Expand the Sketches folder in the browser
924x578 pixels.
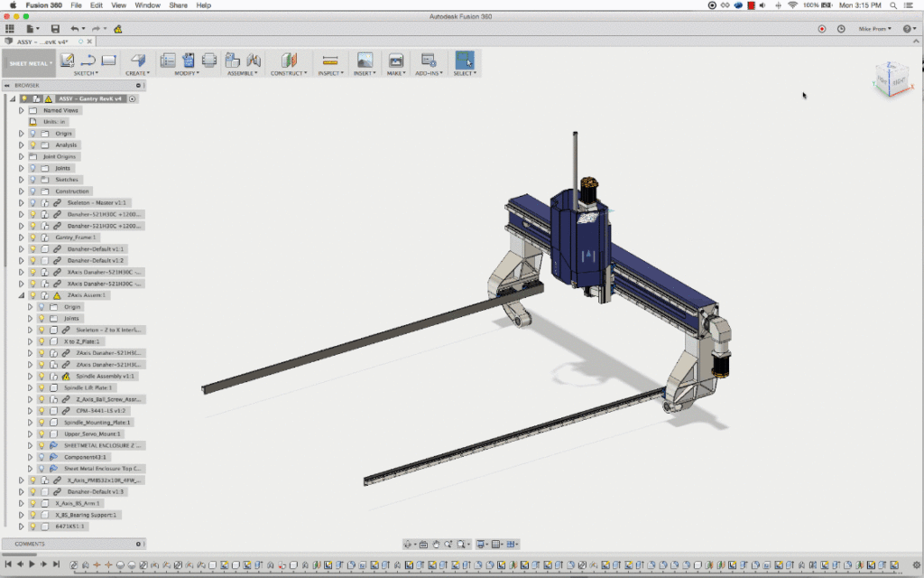pyautogui.click(x=20, y=179)
